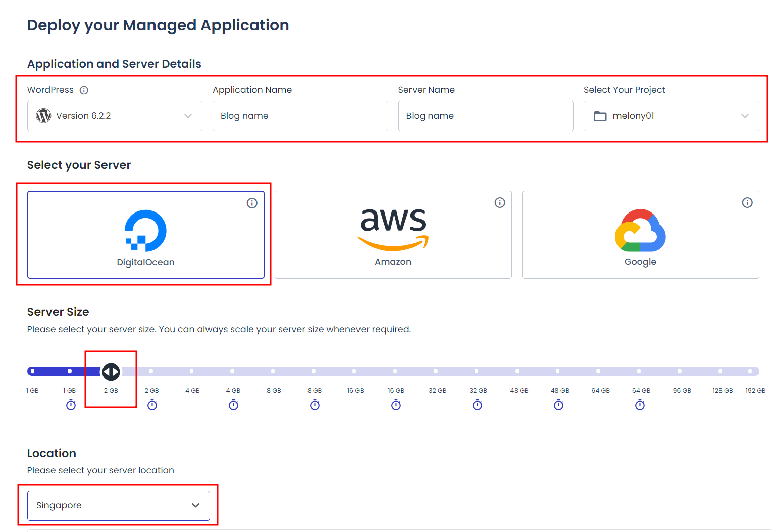Click the Select Your Project label
This screenshot has width=771, height=532.
(624, 90)
